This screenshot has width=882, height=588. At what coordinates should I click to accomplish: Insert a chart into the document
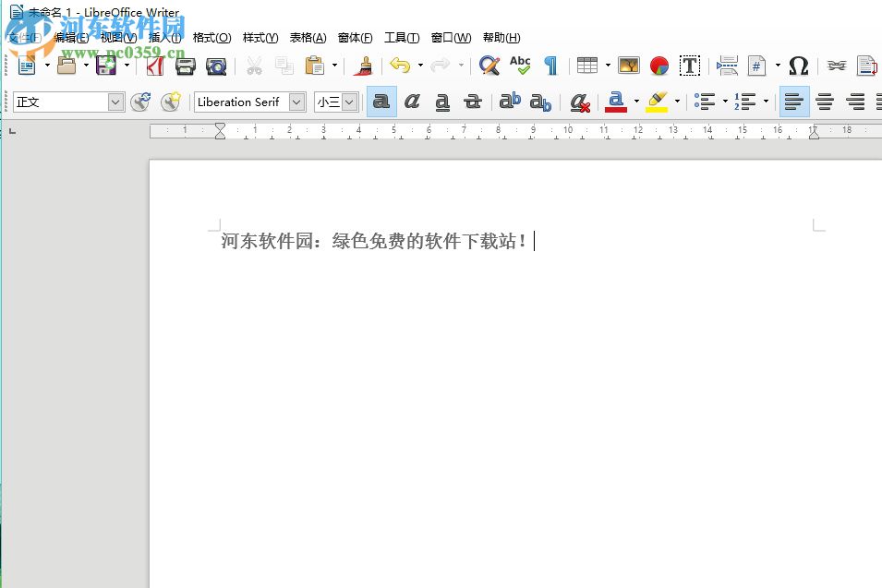[658, 66]
